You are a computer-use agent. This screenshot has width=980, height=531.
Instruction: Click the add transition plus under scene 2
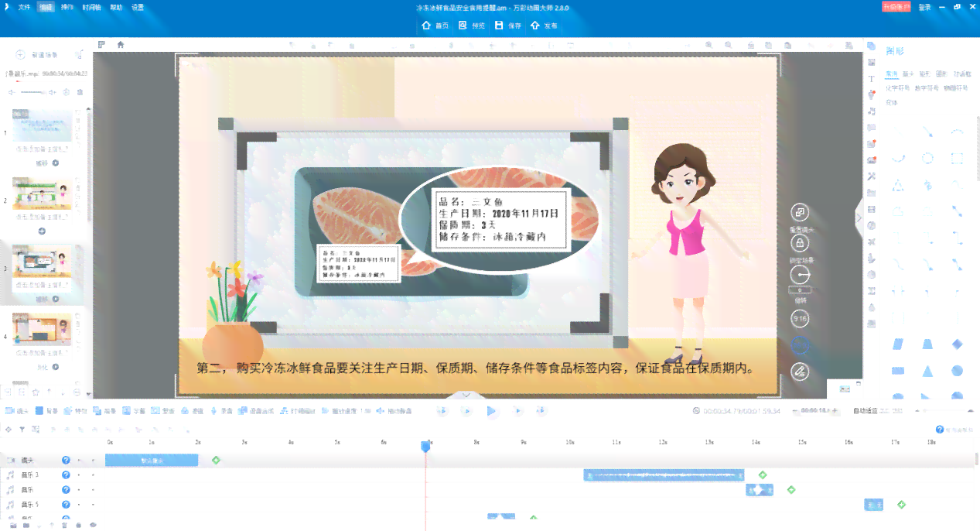(42, 231)
